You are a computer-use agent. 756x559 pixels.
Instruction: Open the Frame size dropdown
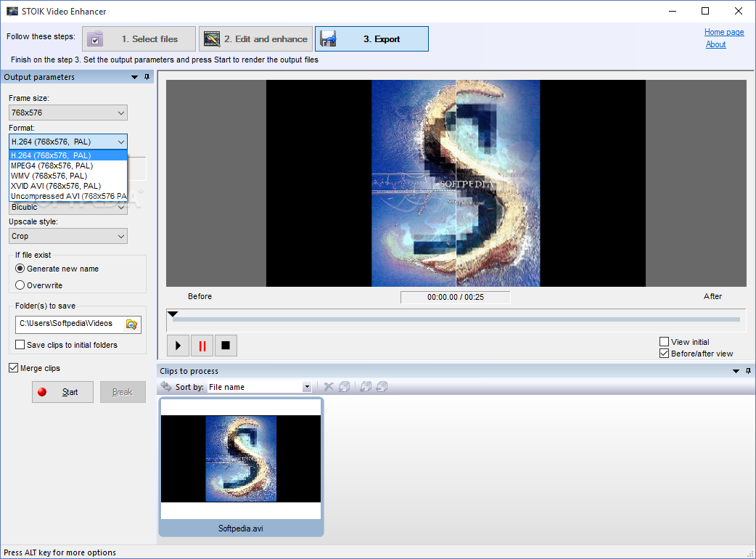68,113
